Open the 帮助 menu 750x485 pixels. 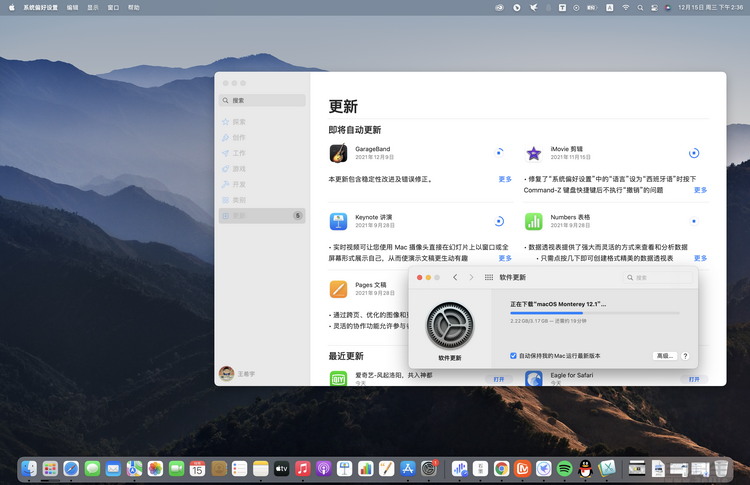click(133, 8)
